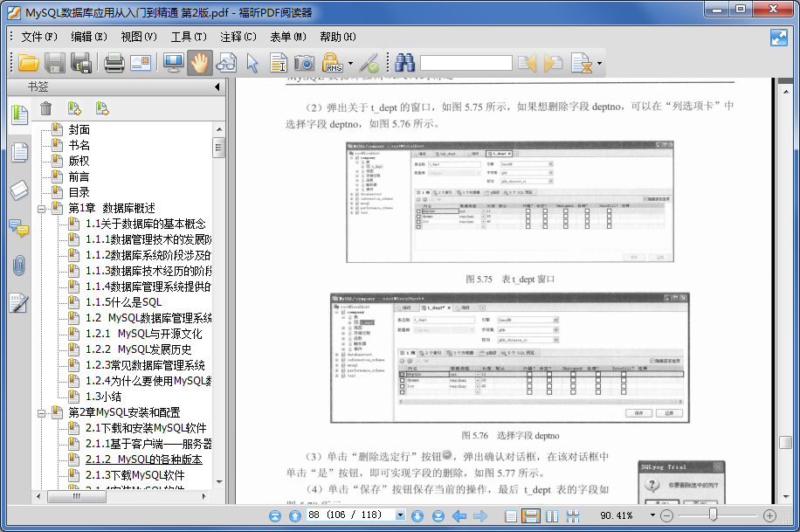Delete bookmark with the trash icon
This screenshot has height=532, width=800.
point(46,107)
